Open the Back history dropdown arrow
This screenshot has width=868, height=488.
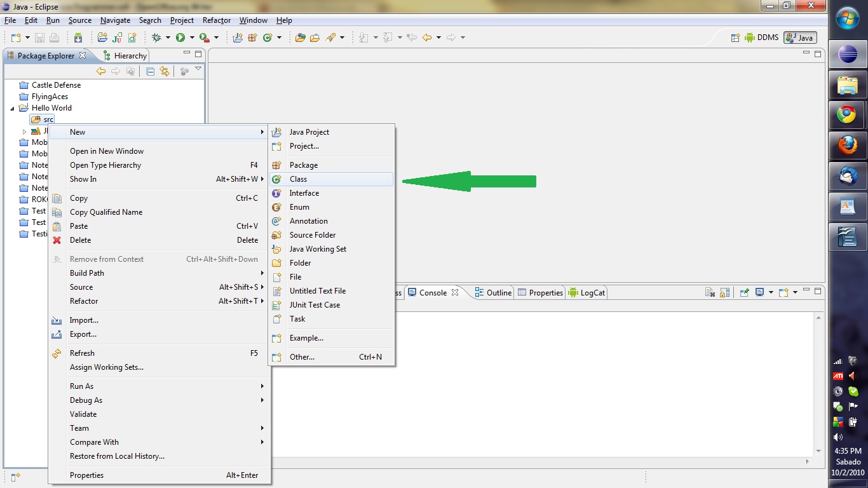438,38
